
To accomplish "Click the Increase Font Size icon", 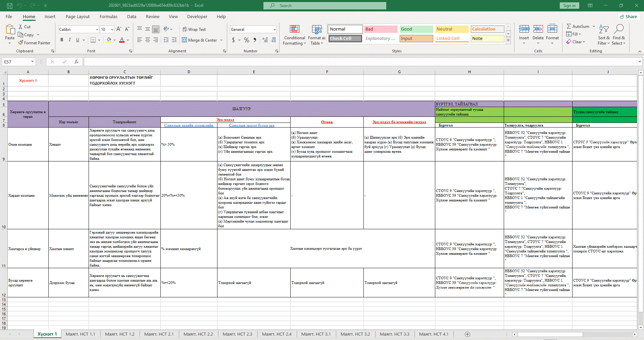I will [119, 29].
